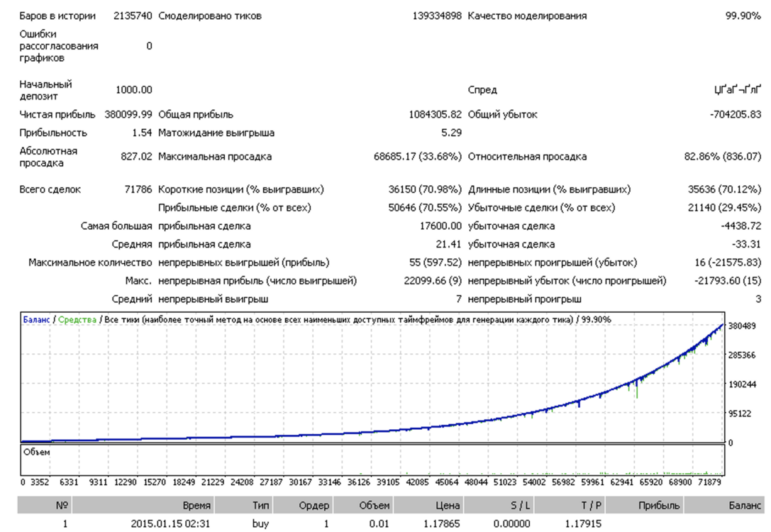Click the Прибыль column header

click(644, 505)
